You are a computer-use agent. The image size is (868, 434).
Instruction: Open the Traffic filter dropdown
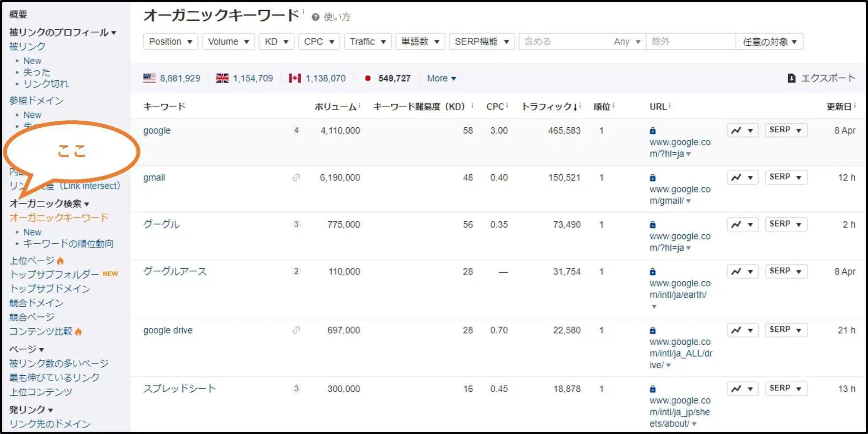[x=367, y=41]
